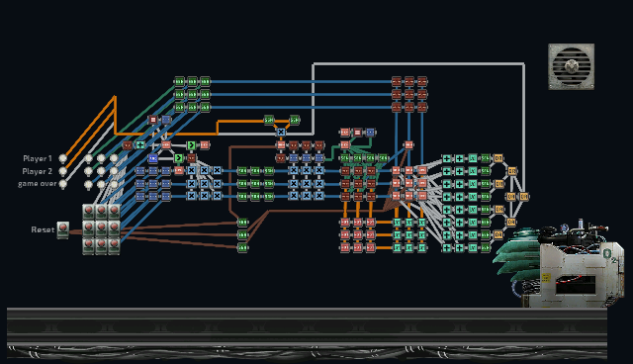Select top-left teal adder in right adder columns
Image resolution: width=633 pixels, height=364 pixels.
point(446,158)
